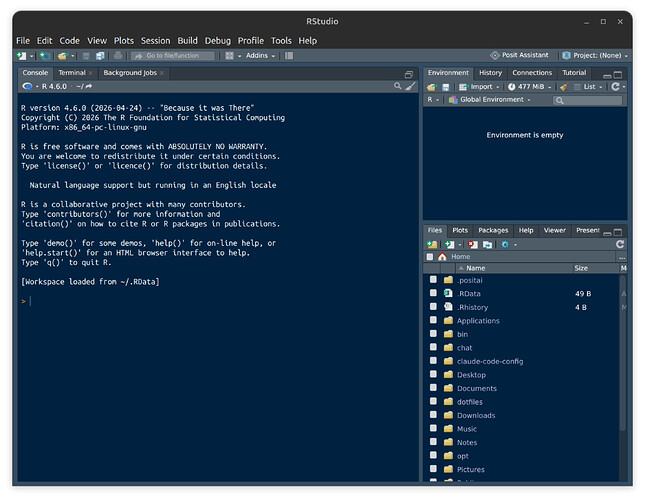Open the Documents folder
This screenshot has width=645, height=500.
(x=477, y=389)
